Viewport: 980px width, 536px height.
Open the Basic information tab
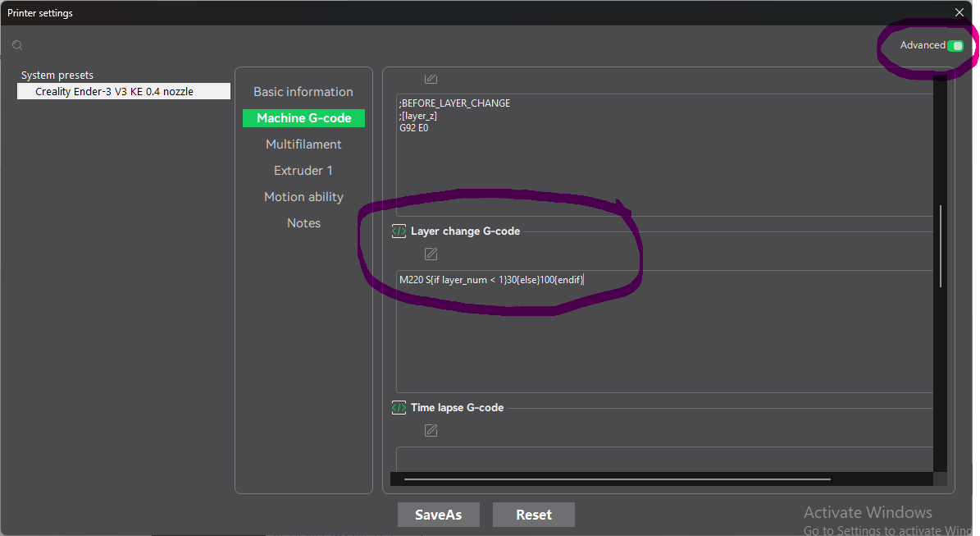pyautogui.click(x=303, y=92)
